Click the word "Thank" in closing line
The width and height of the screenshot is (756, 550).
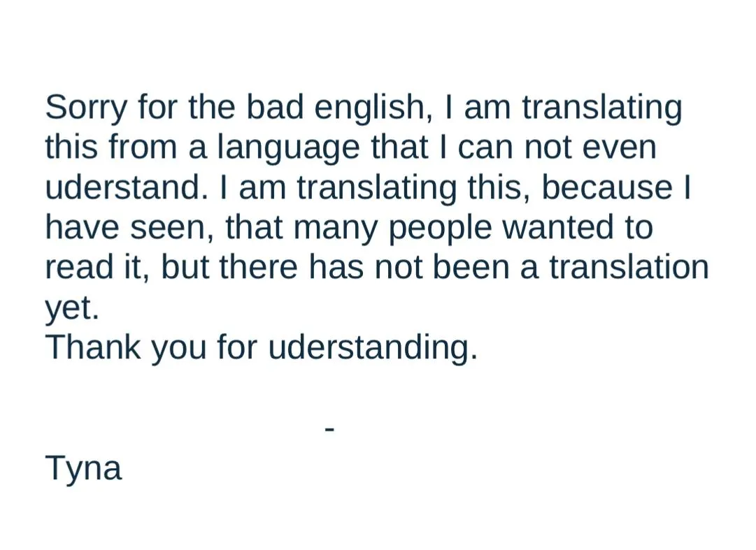coord(93,347)
